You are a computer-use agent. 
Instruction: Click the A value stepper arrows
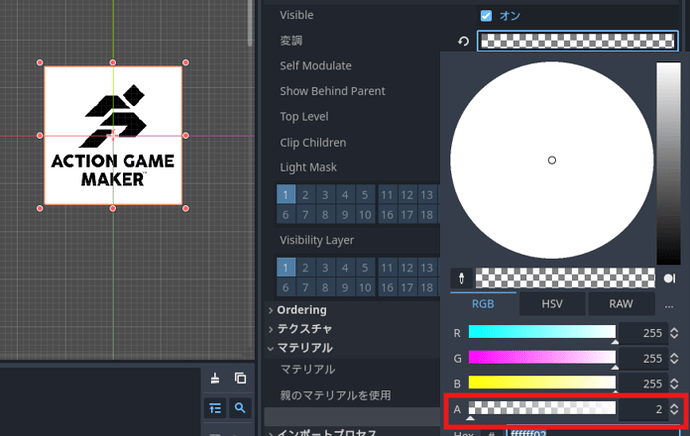click(674, 409)
